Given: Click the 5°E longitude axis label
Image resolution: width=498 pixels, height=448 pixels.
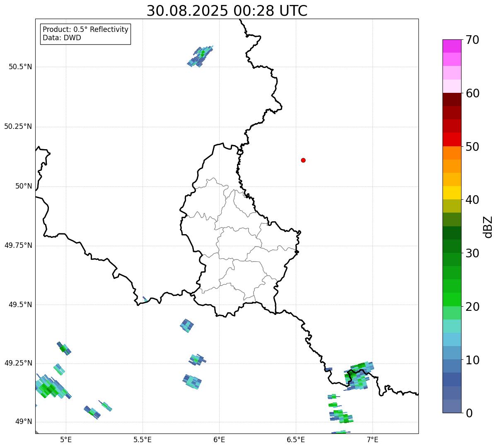Looking at the screenshot, I should pos(66,439).
